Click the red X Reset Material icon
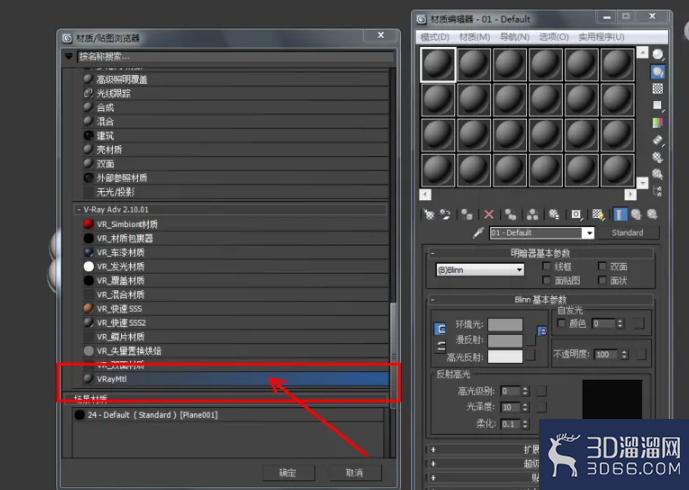This screenshot has height=490, width=689. coord(489,214)
